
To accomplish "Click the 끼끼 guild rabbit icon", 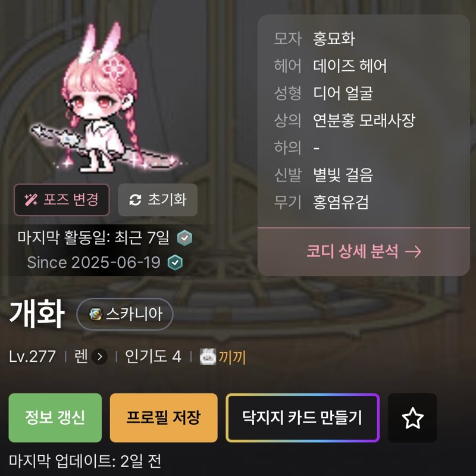I will (x=208, y=356).
